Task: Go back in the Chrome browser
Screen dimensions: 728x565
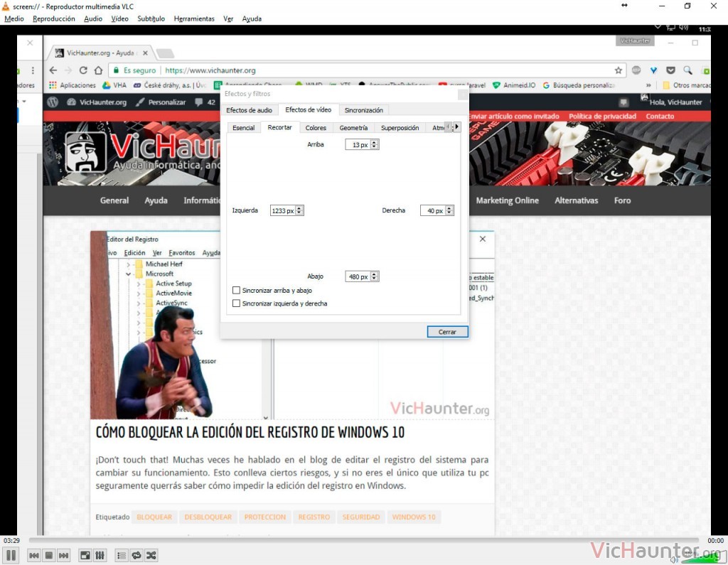Action: [x=53, y=70]
